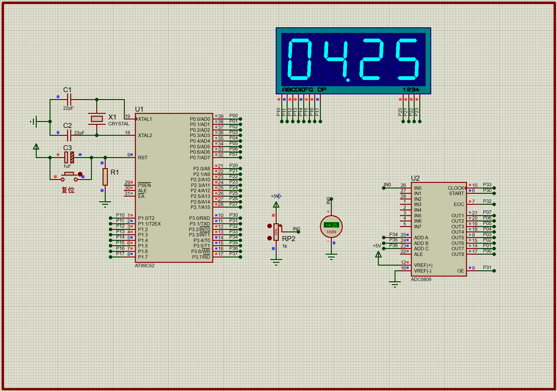Click the 'VREF(+)' pin name on U2
This screenshot has height=392, width=557.
coord(423,265)
